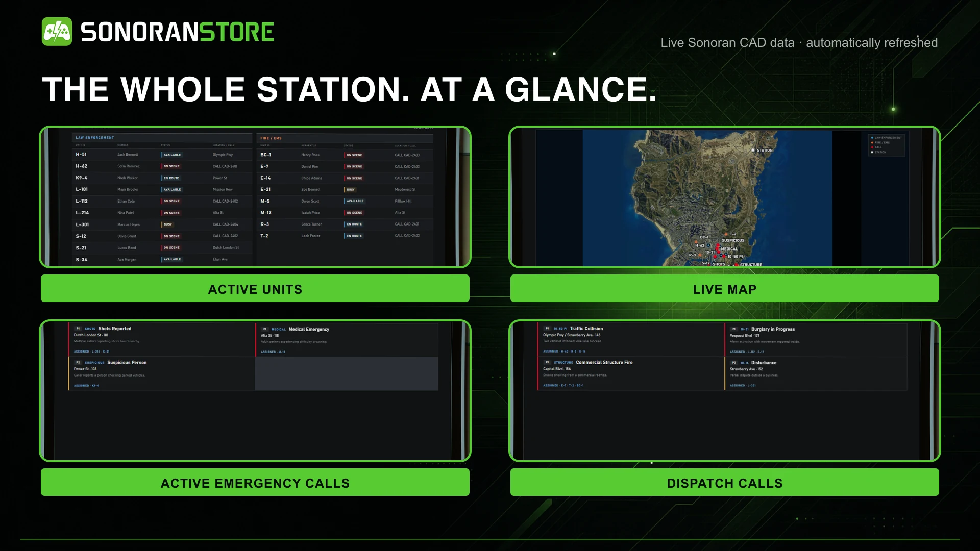Image resolution: width=980 pixels, height=551 pixels.
Task: Click the STRUCTURE marker on the live map
Action: pyautogui.click(x=751, y=265)
